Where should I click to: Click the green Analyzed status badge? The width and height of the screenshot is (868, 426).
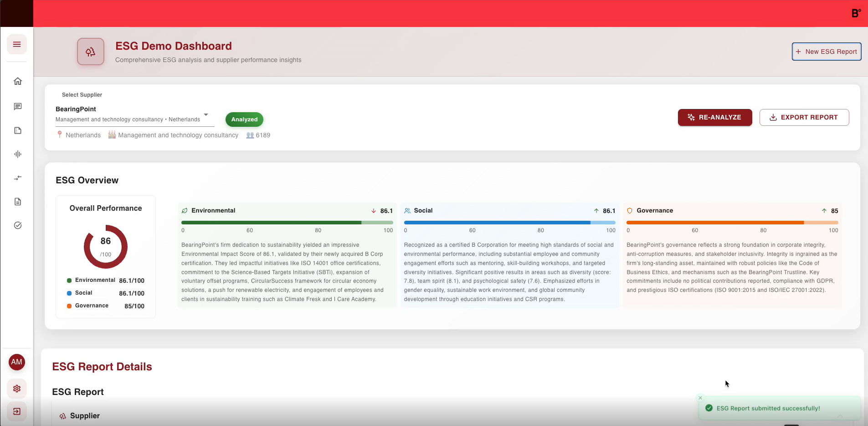[244, 119]
